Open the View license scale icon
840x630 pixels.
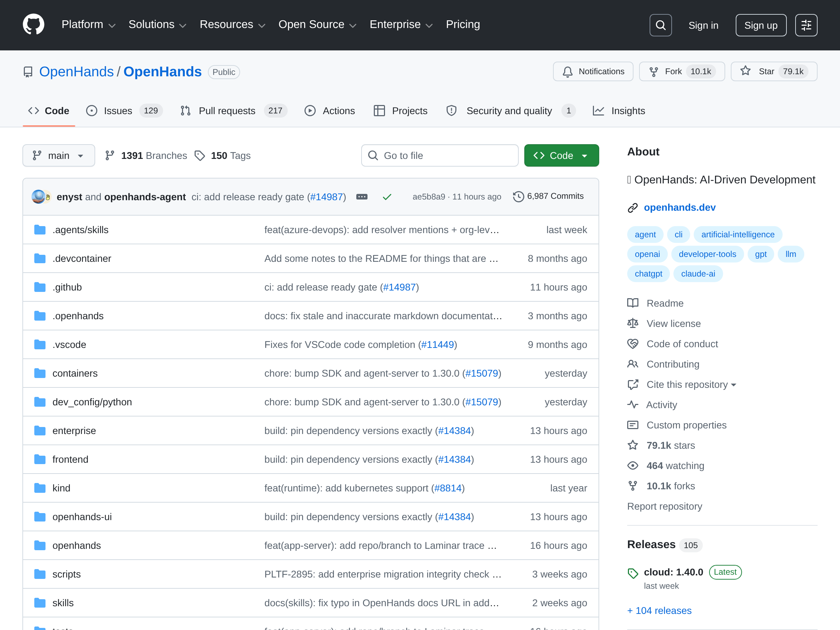point(633,323)
